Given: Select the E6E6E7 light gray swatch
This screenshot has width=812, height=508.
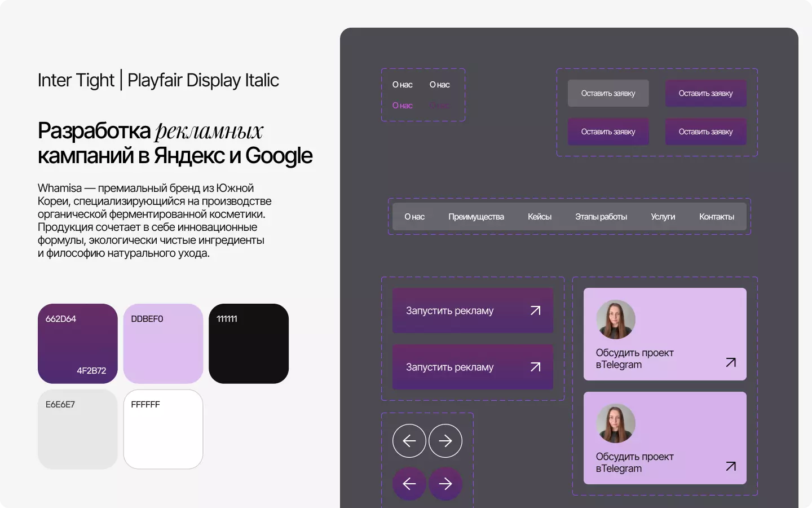Looking at the screenshot, I should [x=78, y=429].
